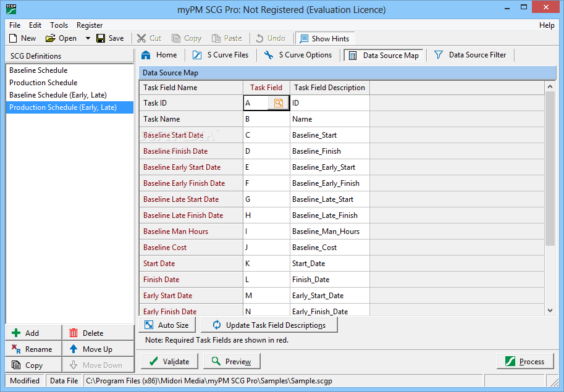Click the Baseline Late Finish Date field cell H
Image resolution: width=564 pixels, height=392 pixels.
click(x=266, y=215)
